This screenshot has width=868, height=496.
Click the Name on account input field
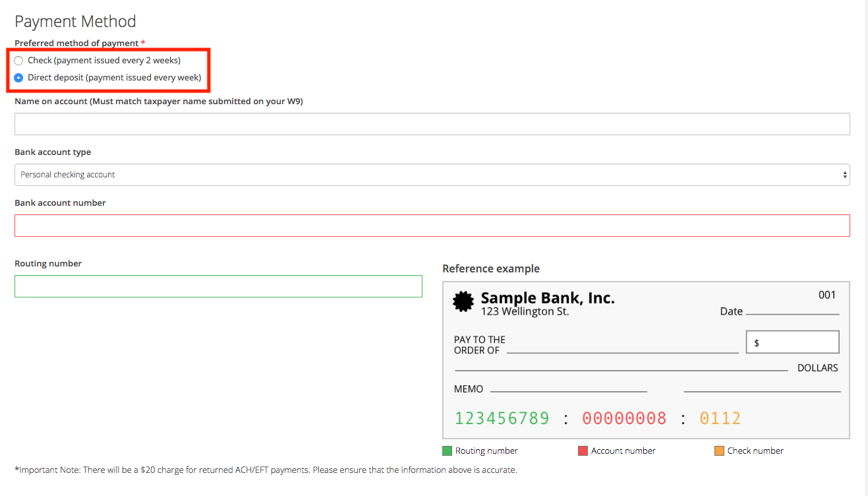pyautogui.click(x=432, y=124)
